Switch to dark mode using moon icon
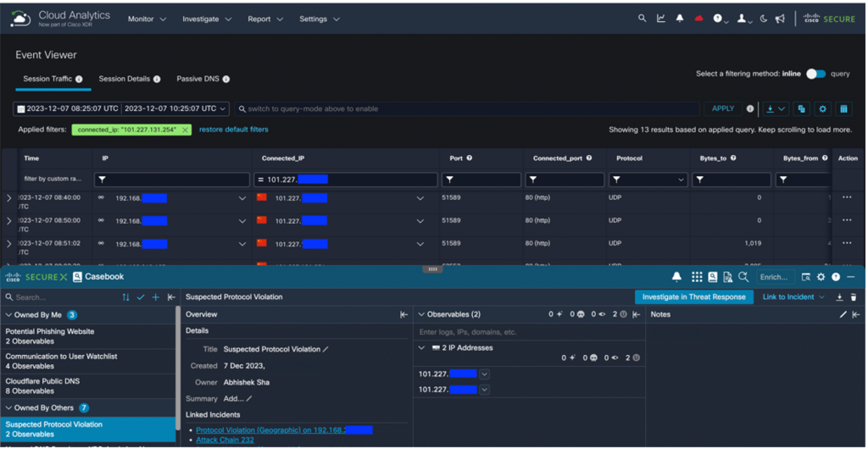 pyautogui.click(x=763, y=19)
